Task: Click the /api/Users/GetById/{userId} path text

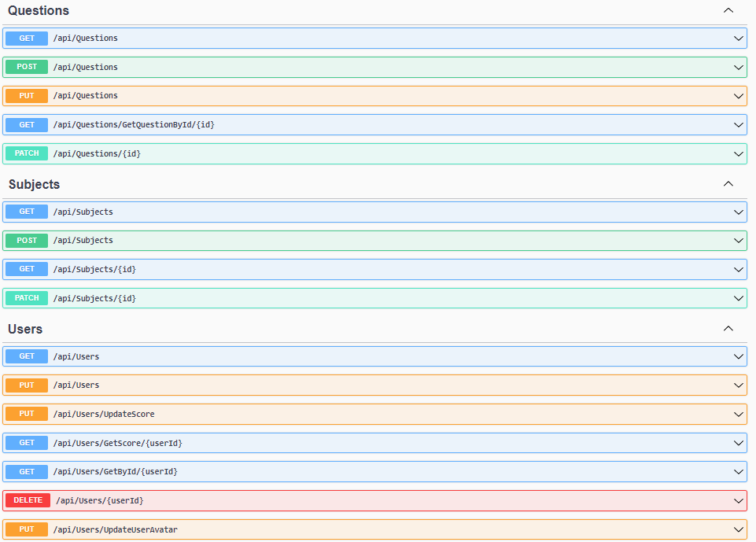Action: (115, 472)
